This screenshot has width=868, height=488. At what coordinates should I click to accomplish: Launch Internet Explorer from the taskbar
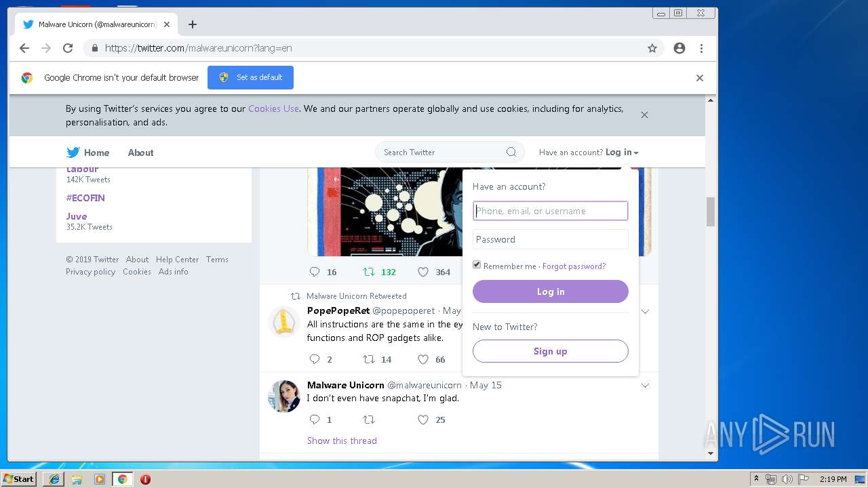(x=54, y=479)
